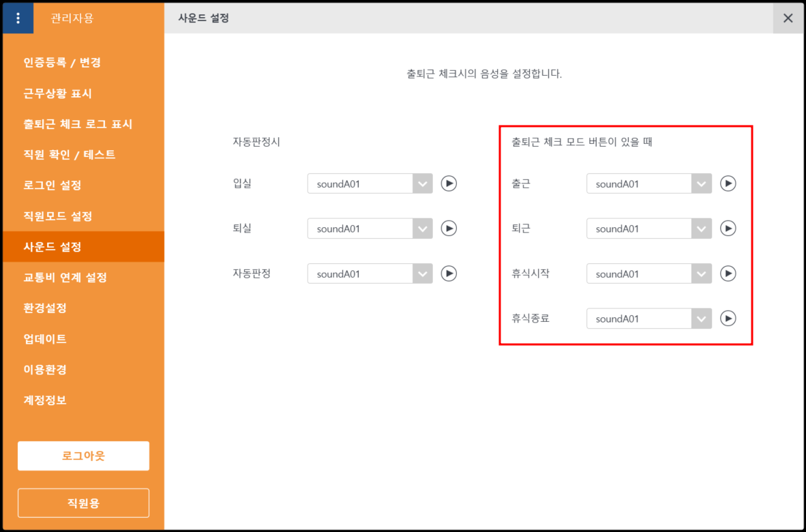Go to 인증등록 / 변경 menu

tap(62, 63)
